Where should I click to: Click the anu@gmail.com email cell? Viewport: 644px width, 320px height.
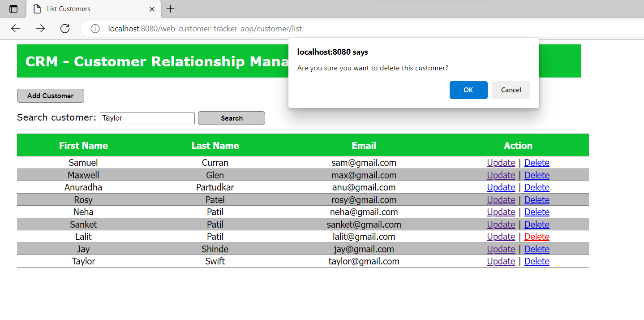[364, 187]
